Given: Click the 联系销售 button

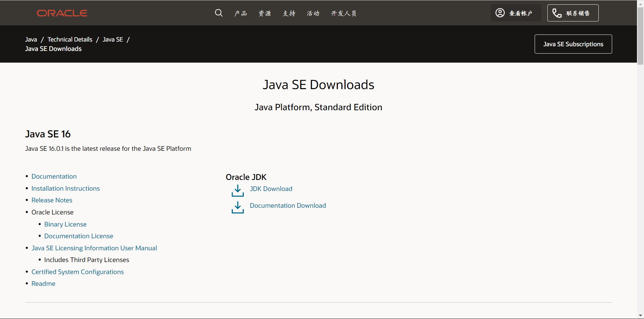Looking at the screenshot, I should 573,13.
